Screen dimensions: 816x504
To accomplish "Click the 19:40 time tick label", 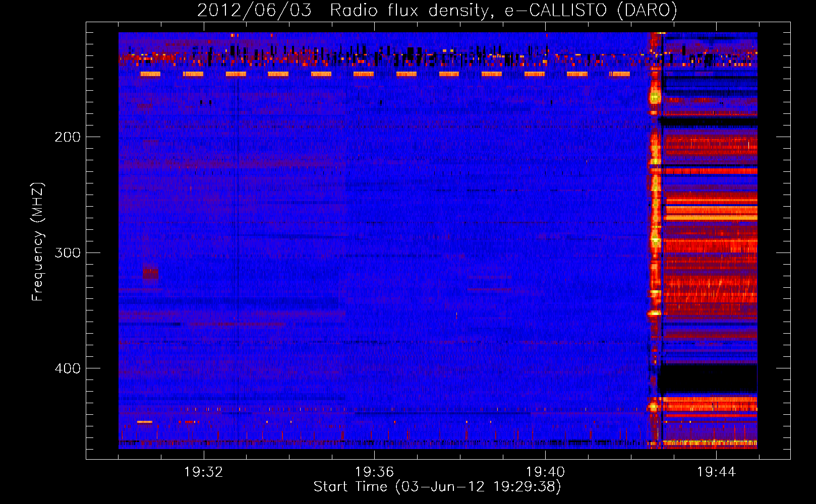I will (545, 472).
